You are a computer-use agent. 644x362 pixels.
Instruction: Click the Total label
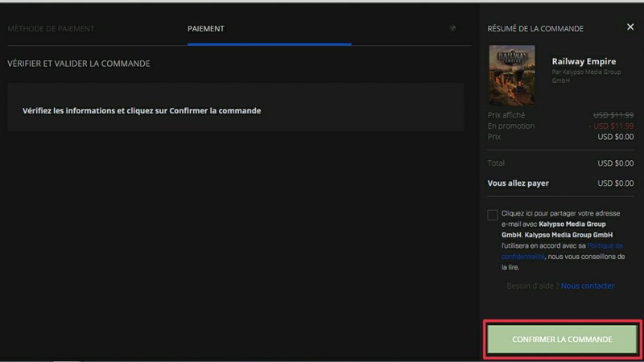(x=496, y=163)
